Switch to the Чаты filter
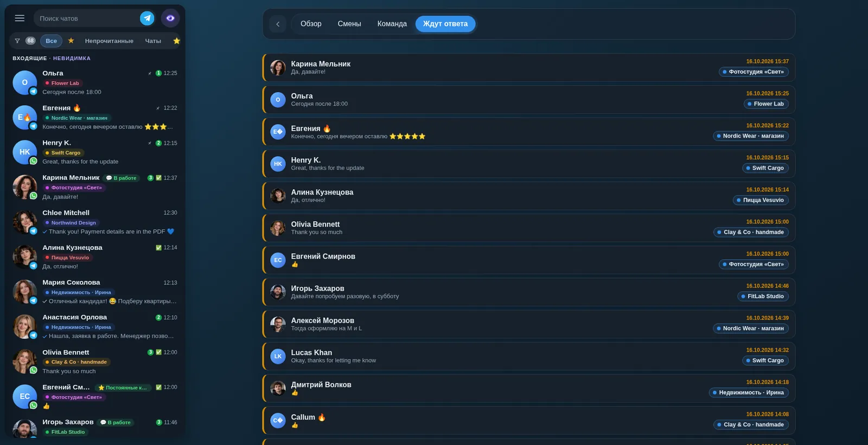This screenshot has height=445, width=868. (153, 41)
